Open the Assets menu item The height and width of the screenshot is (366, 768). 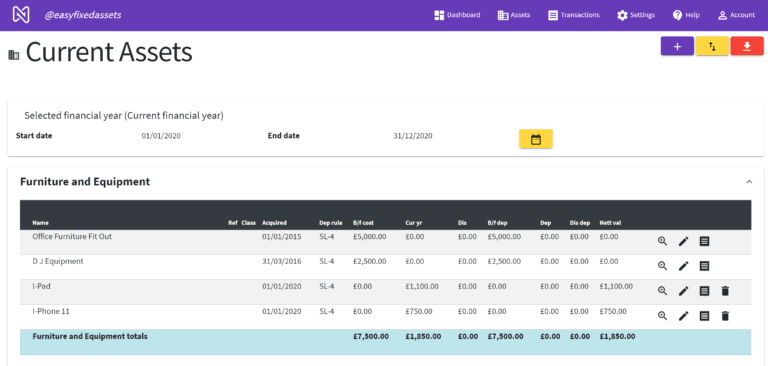click(514, 15)
